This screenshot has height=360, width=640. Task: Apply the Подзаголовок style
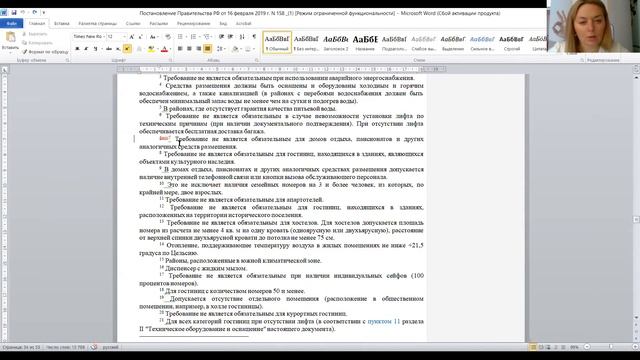(x=394, y=42)
